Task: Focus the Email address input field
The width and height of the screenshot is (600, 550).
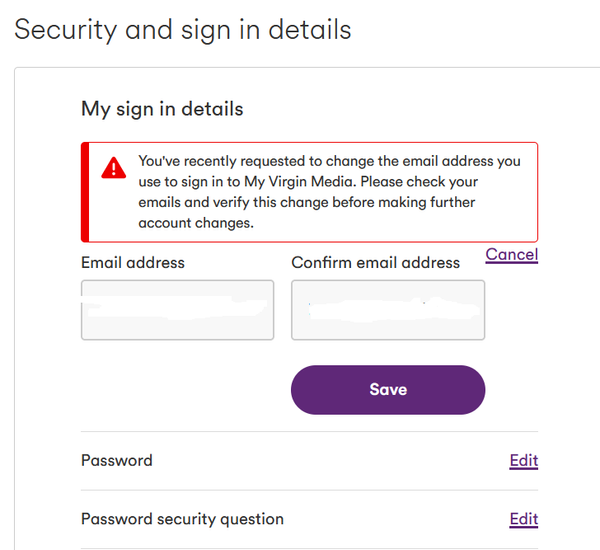Action: (x=178, y=310)
